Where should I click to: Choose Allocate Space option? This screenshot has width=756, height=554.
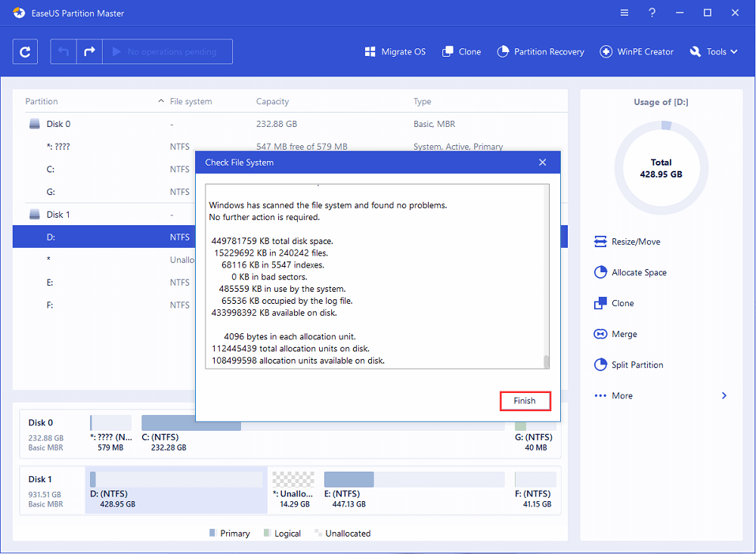[631, 273]
